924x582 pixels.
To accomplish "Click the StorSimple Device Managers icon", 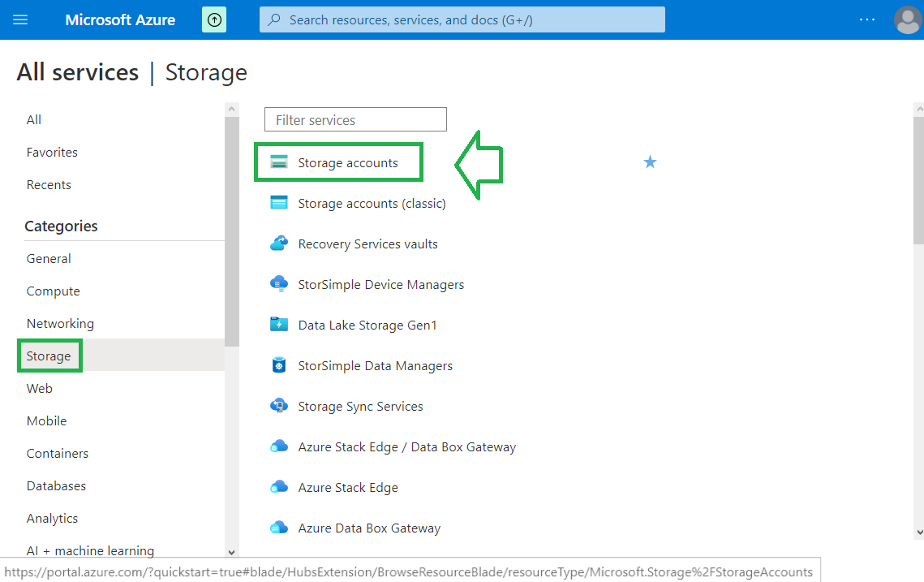I will point(279,284).
